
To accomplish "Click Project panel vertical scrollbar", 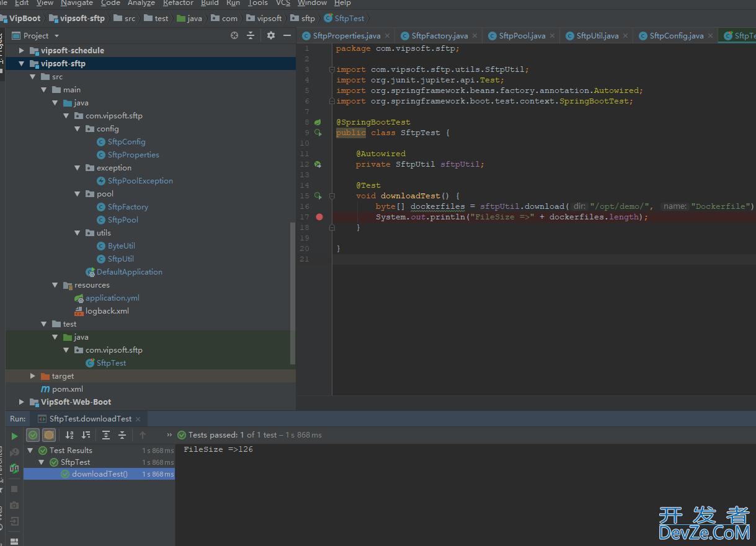I will [293, 293].
